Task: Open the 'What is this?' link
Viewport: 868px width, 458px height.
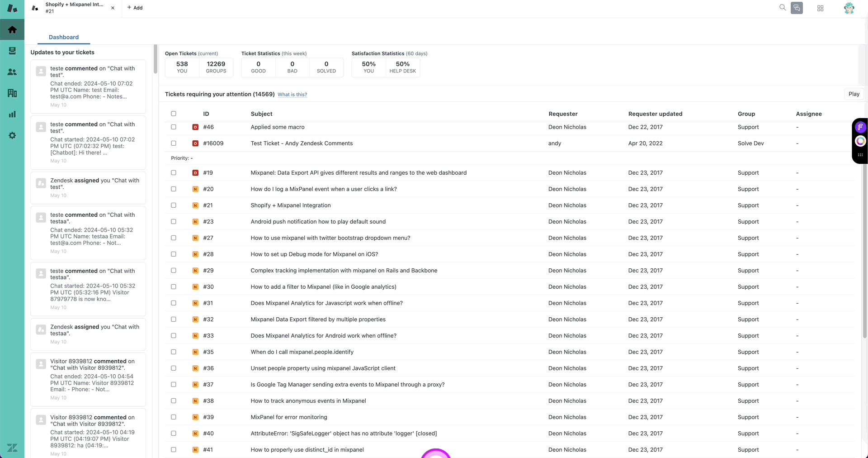Action: click(x=292, y=95)
